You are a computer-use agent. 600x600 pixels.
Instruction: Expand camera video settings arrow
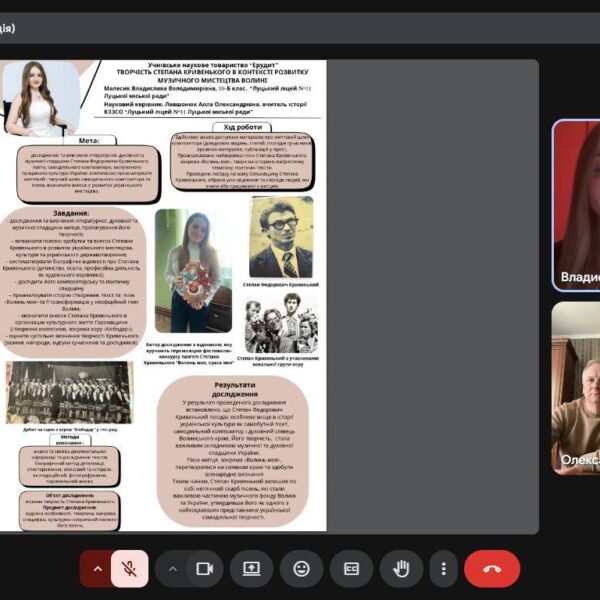click(x=173, y=568)
